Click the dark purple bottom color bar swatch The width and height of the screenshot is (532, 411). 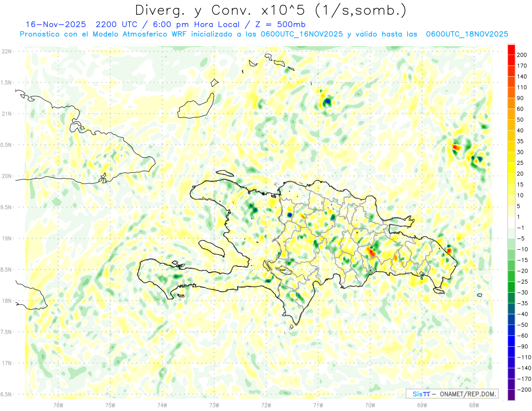pyautogui.click(x=511, y=395)
